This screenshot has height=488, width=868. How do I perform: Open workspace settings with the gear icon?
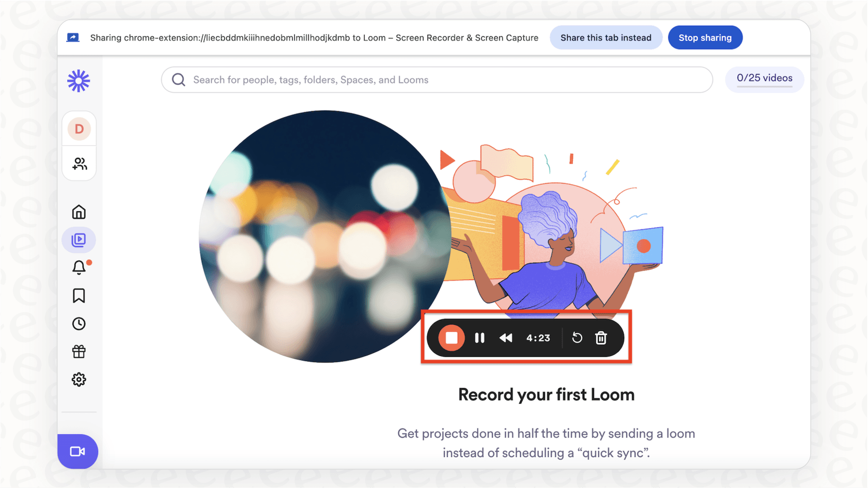79,380
